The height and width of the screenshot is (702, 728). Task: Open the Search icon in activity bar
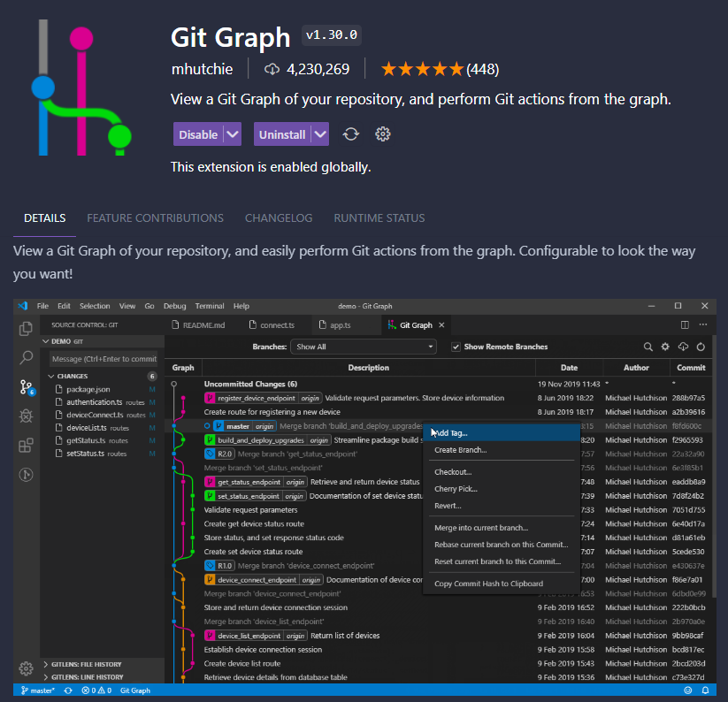(x=26, y=358)
